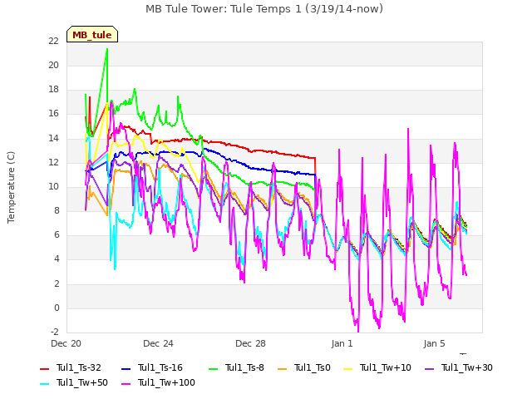
Task: Select the Tul1_Ts-16 legend label
Action: [160, 367]
